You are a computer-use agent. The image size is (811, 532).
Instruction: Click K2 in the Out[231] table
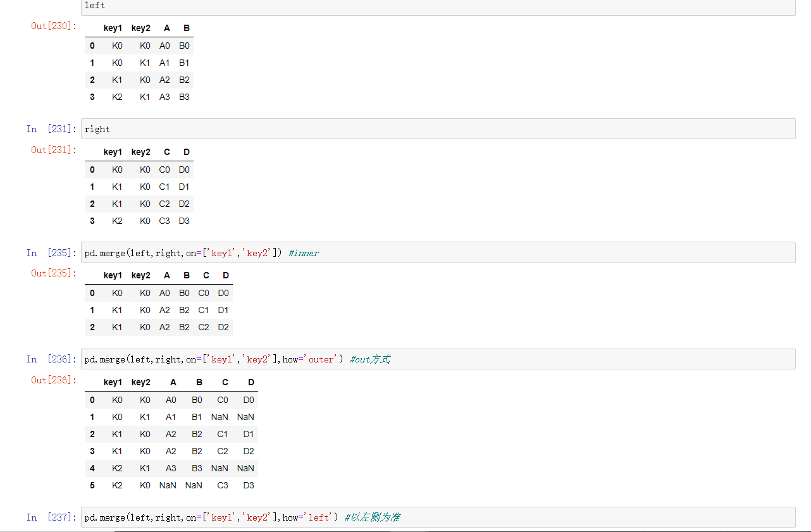[117, 221]
